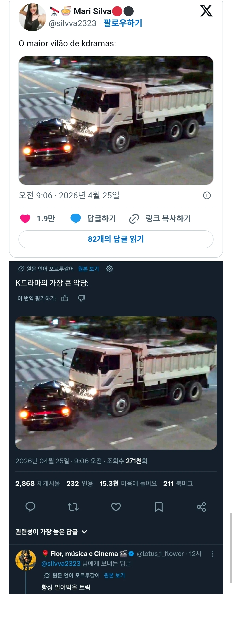
Task: Rate the translation with thumbs up
Action: 65,298
